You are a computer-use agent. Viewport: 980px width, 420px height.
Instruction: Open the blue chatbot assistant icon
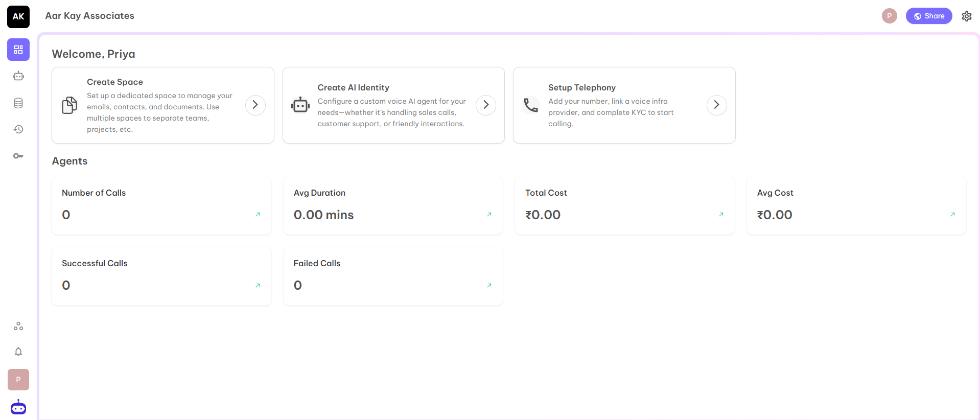pyautogui.click(x=18, y=407)
